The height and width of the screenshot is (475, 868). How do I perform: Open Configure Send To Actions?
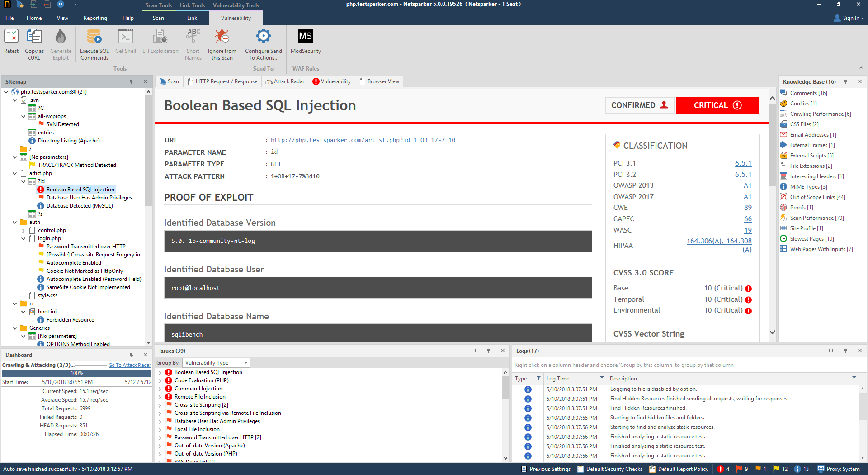(264, 44)
